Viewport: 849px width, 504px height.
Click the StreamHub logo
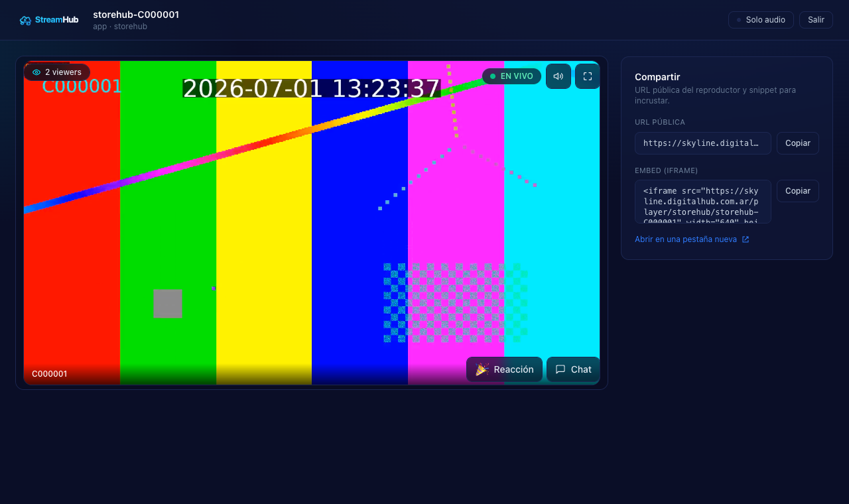(49, 20)
